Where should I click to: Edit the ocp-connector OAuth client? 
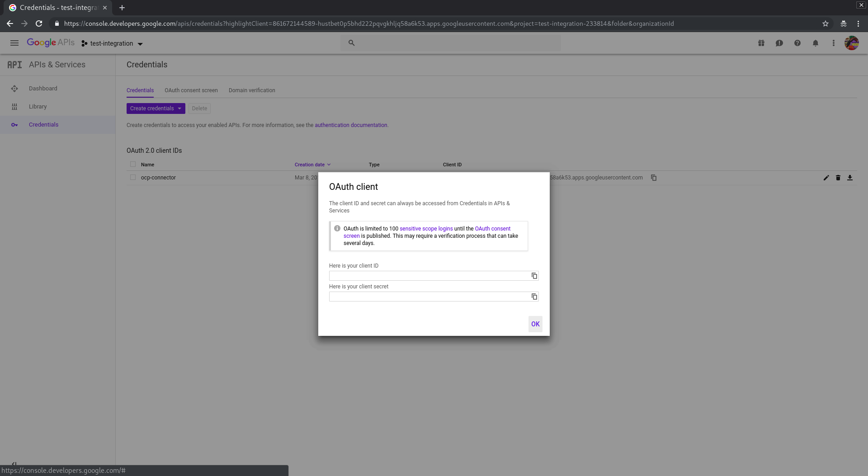pyautogui.click(x=826, y=178)
